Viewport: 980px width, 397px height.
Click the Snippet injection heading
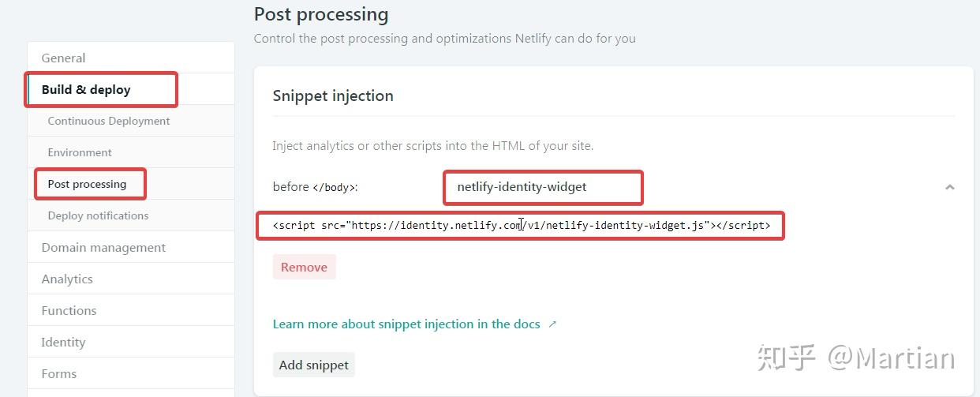pyautogui.click(x=333, y=96)
